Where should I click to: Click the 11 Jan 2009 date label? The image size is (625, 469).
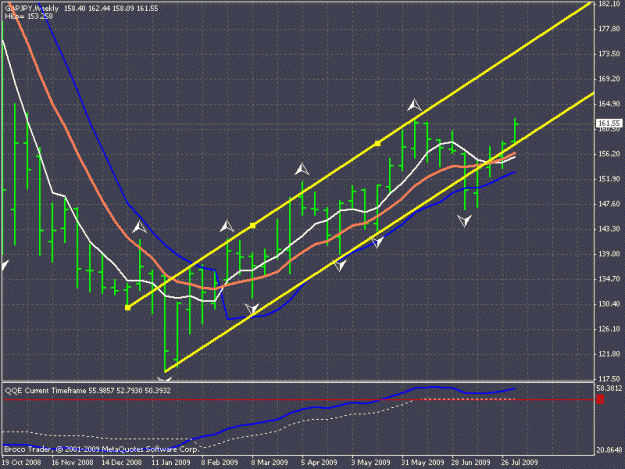pos(171,462)
